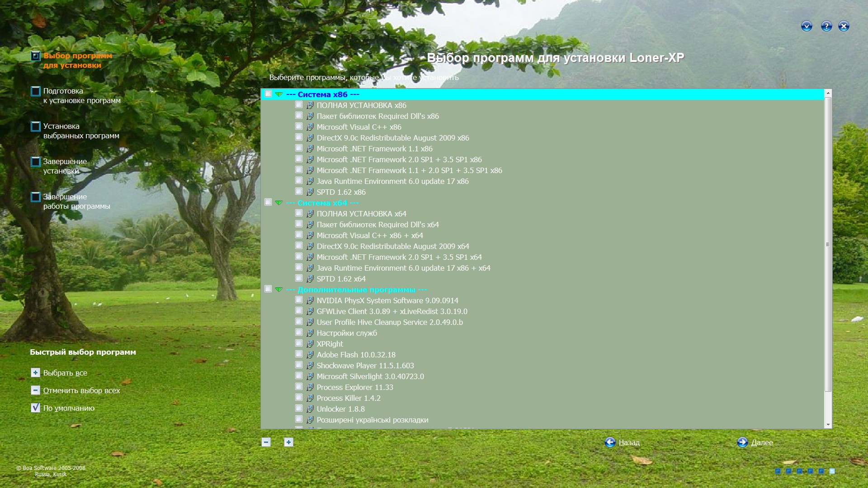Select the Завершение установки step
Screen dimensions: 868x488
click(65, 166)
